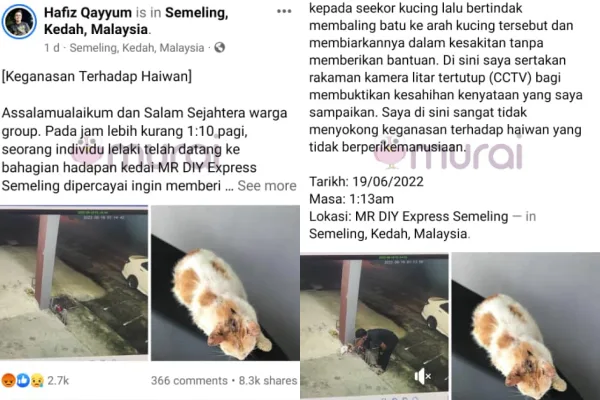Open Hafiz Qayyum profile name link
The height and width of the screenshot is (400, 600).
[88, 13]
